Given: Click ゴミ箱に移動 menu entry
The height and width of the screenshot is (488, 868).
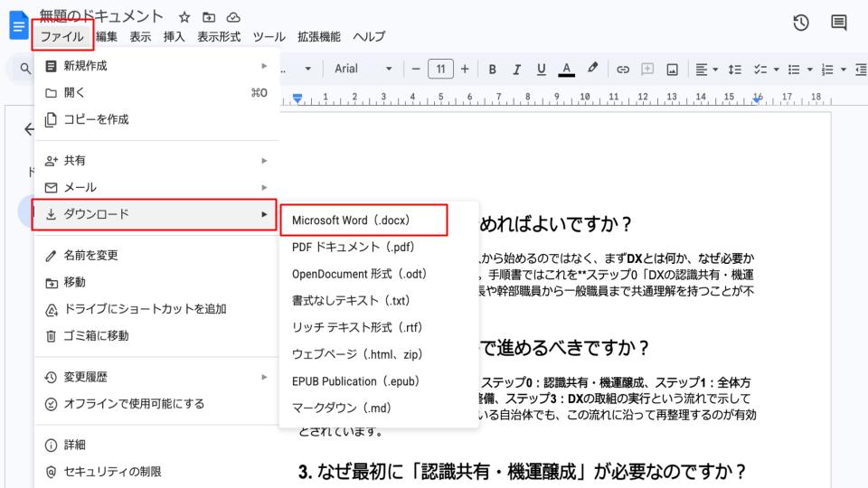Looking at the screenshot, I should coord(96,336).
